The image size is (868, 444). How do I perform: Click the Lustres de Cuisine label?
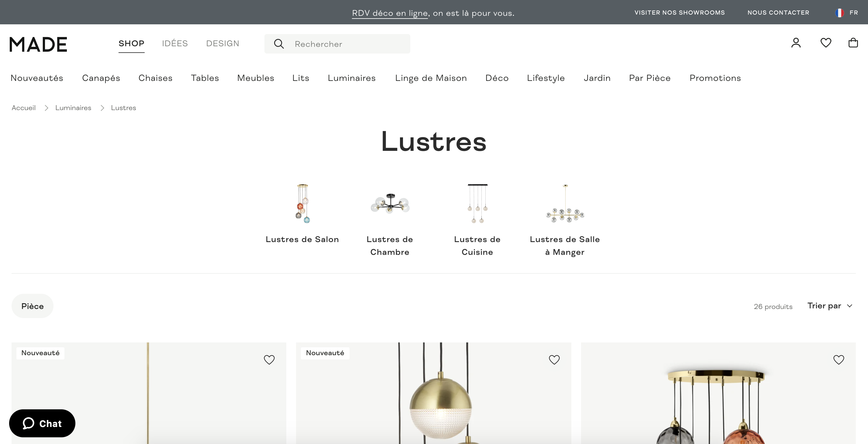click(477, 246)
